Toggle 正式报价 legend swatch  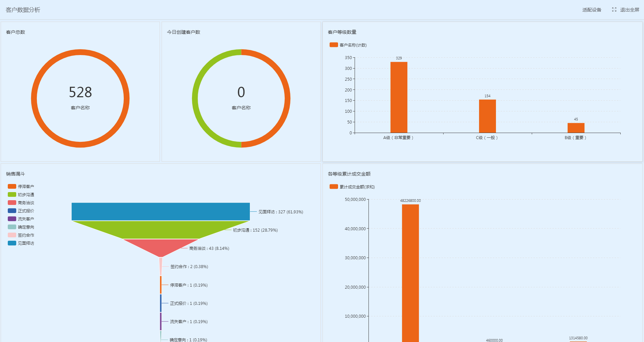click(x=12, y=211)
